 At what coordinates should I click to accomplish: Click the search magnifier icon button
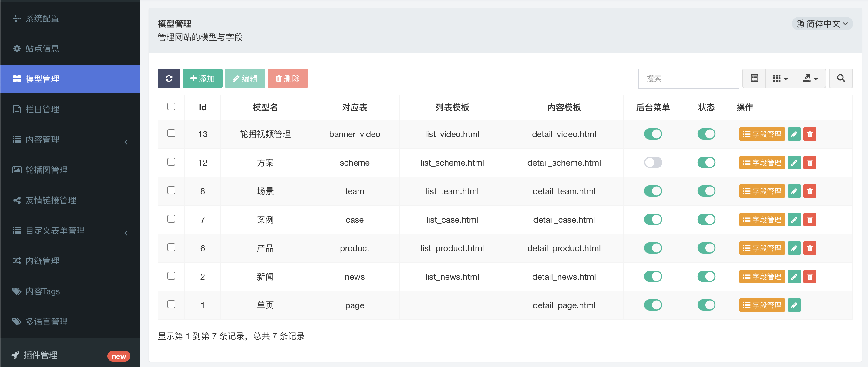click(841, 79)
